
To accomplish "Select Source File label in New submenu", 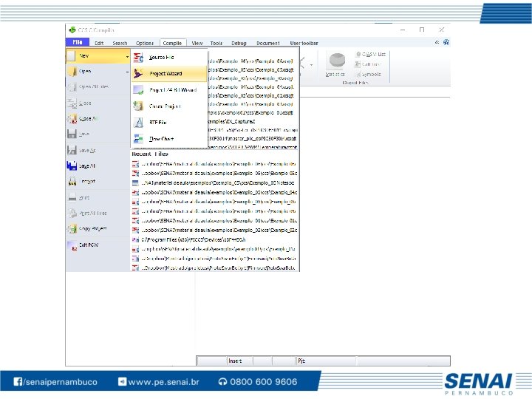I will click(x=162, y=58).
